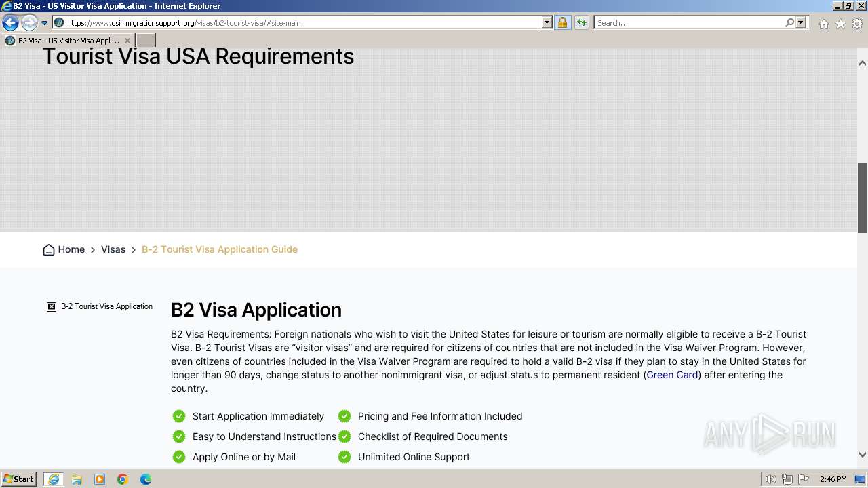
Task: Click the Search box in the toolbar
Action: (689, 23)
